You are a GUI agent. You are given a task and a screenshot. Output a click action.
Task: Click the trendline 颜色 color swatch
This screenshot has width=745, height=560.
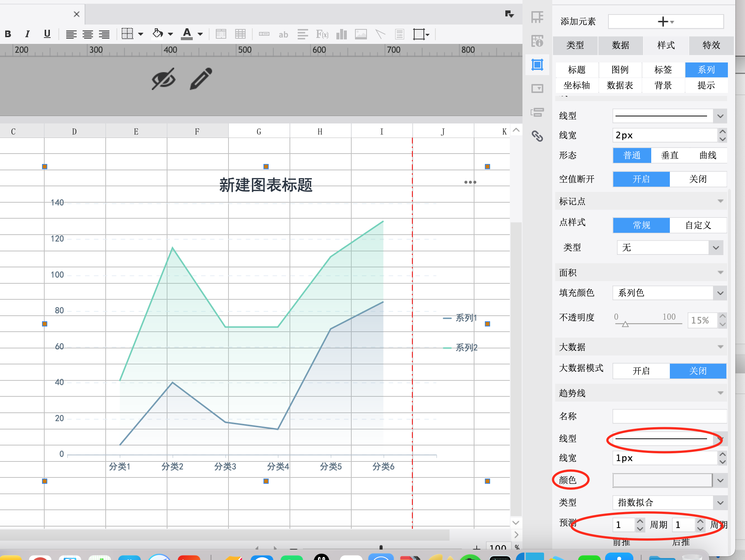tap(662, 480)
